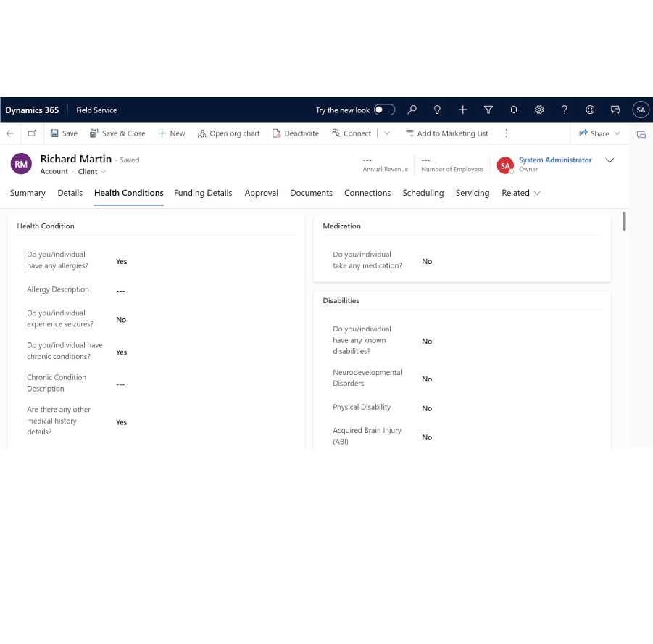Switch to the Summary tab
The width and height of the screenshot is (653, 644).
(x=28, y=193)
